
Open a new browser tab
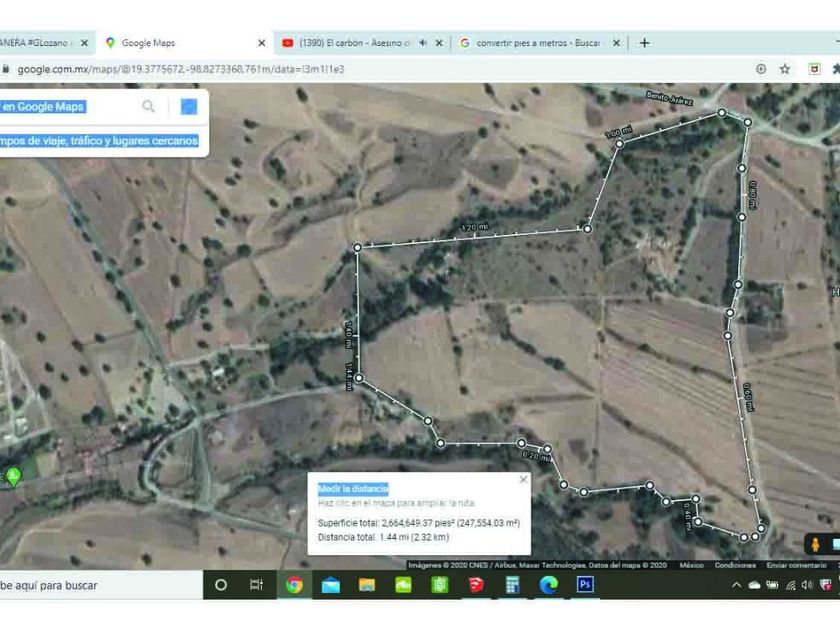644,43
